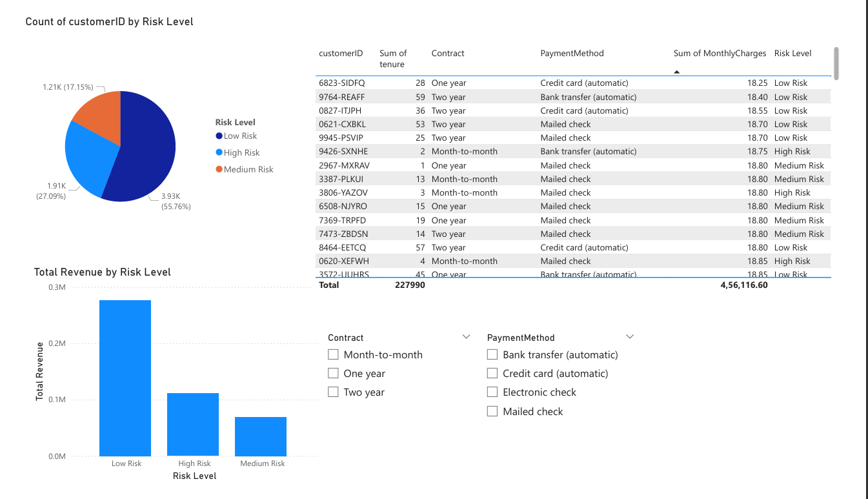Select the Low Risk bar in Total Revenue chart
Image resolution: width=868 pixels, height=499 pixels.
click(125, 378)
